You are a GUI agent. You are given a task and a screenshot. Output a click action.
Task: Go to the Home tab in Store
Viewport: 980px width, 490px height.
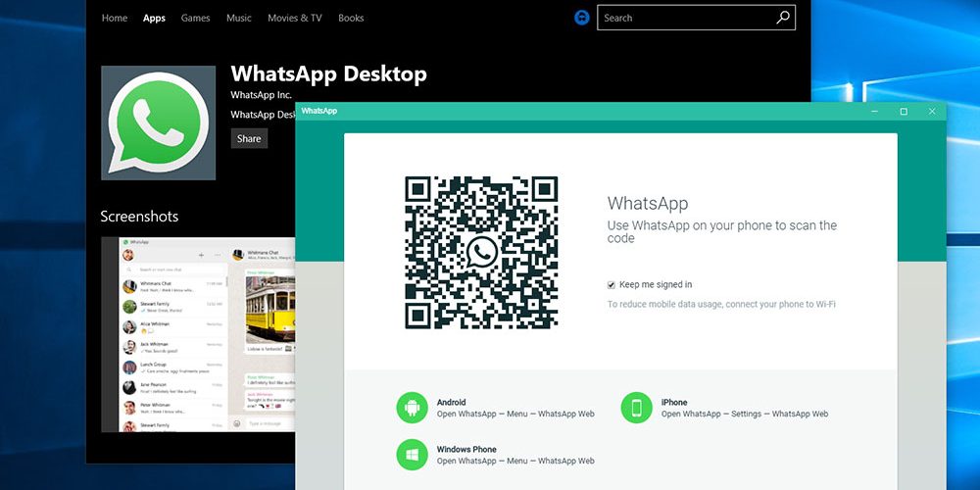point(115,18)
